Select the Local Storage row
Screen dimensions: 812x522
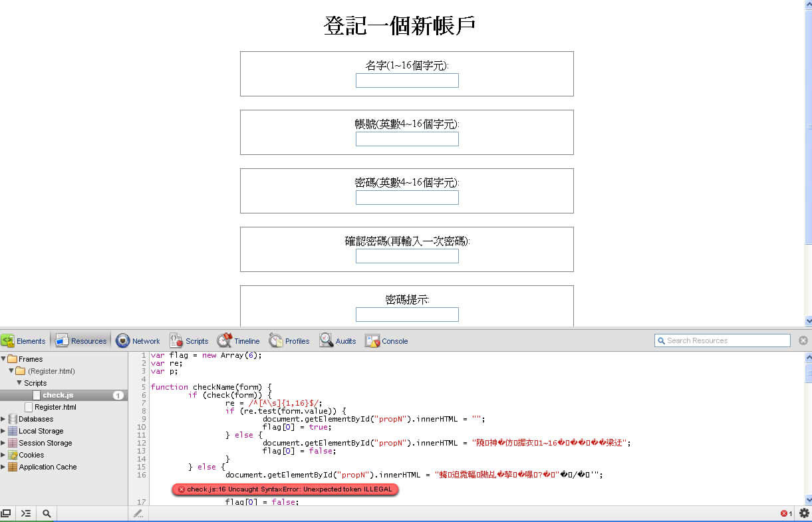click(64, 431)
